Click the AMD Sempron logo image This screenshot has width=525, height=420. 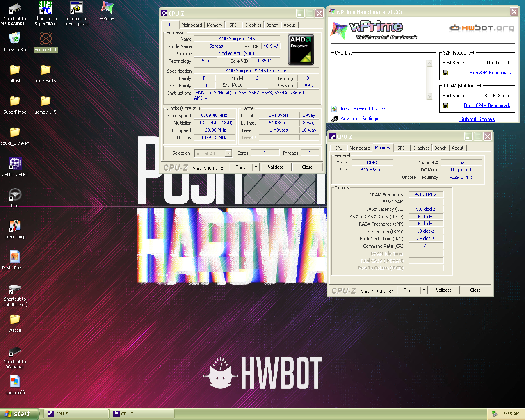point(301,50)
